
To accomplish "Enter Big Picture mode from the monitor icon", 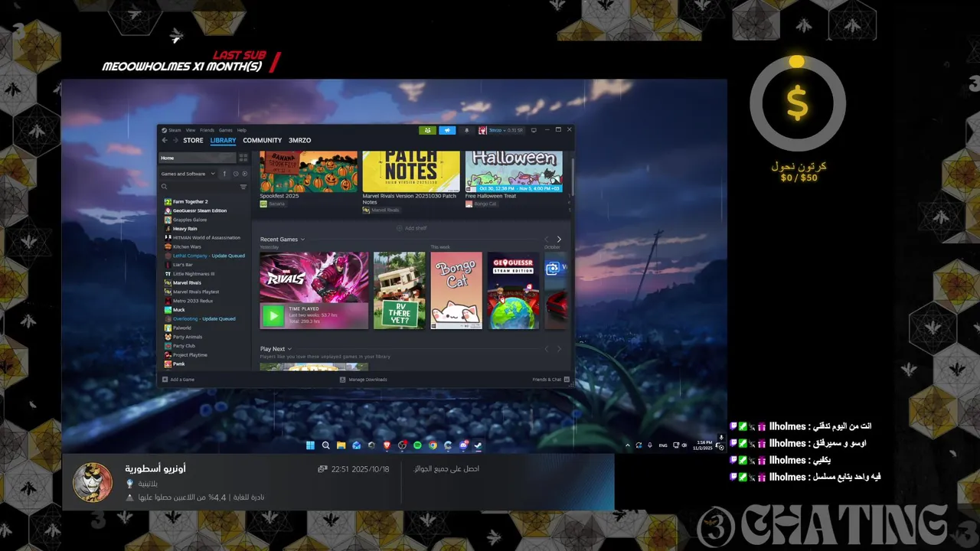I will click(x=534, y=130).
